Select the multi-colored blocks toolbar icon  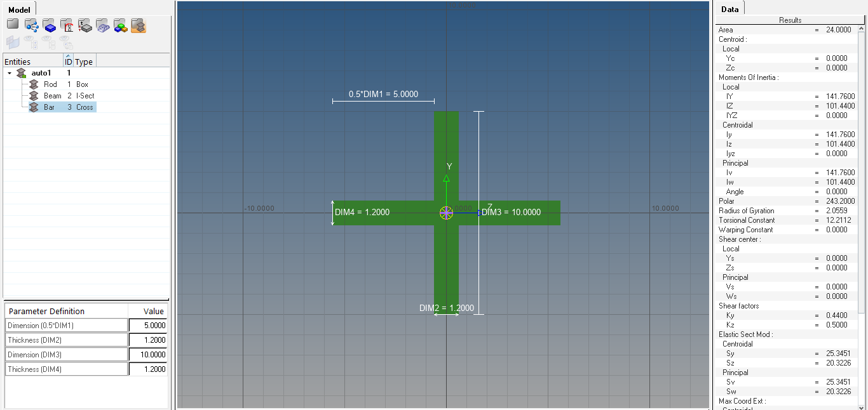(120, 25)
